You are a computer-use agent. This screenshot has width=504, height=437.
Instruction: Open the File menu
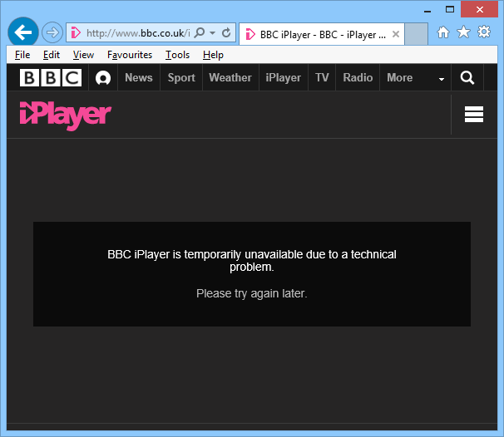(x=22, y=55)
